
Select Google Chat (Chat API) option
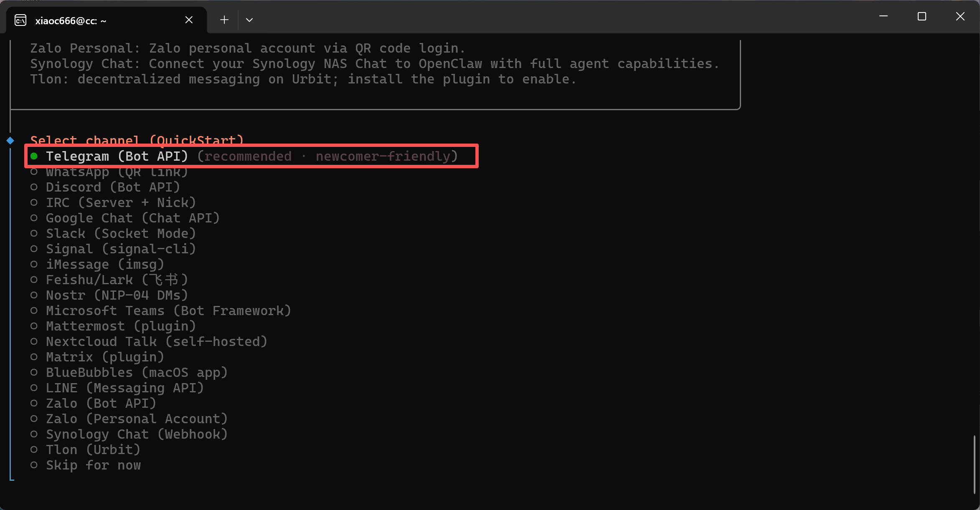click(x=132, y=218)
